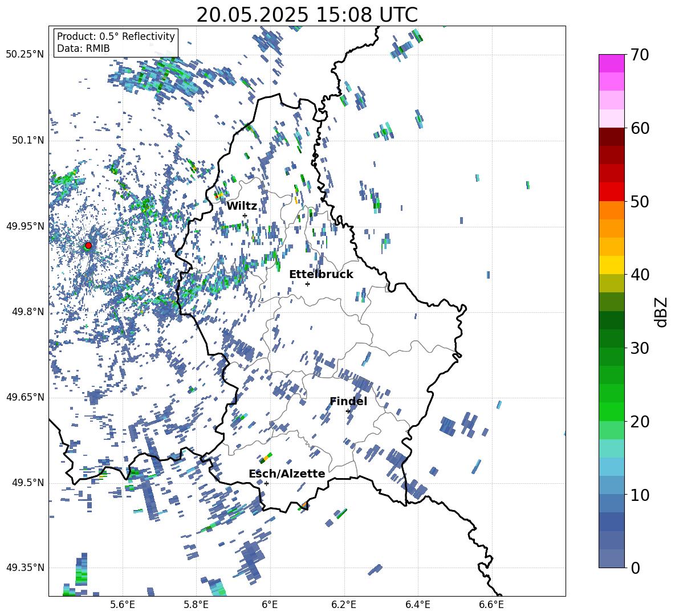The image size is (675, 616).
Task: Click the 49.5°N latitude label
Action: (27, 483)
